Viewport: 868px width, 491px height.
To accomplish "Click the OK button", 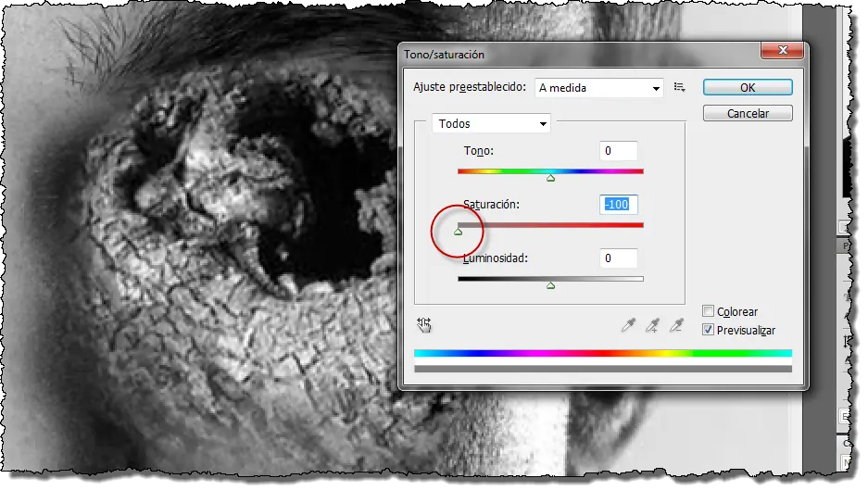I will pyautogui.click(x=748, y=87).
